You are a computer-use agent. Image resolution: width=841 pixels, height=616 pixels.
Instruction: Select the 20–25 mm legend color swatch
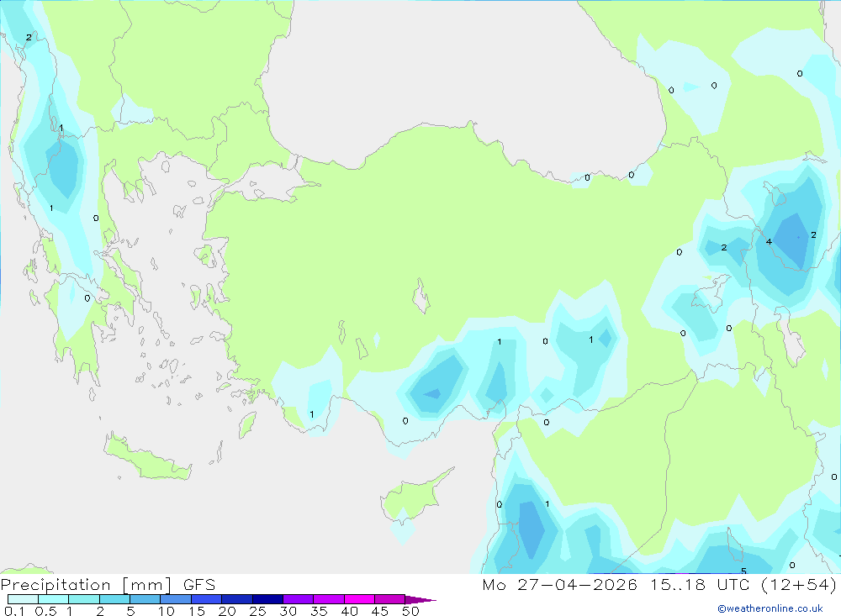(x=236, y=599)
